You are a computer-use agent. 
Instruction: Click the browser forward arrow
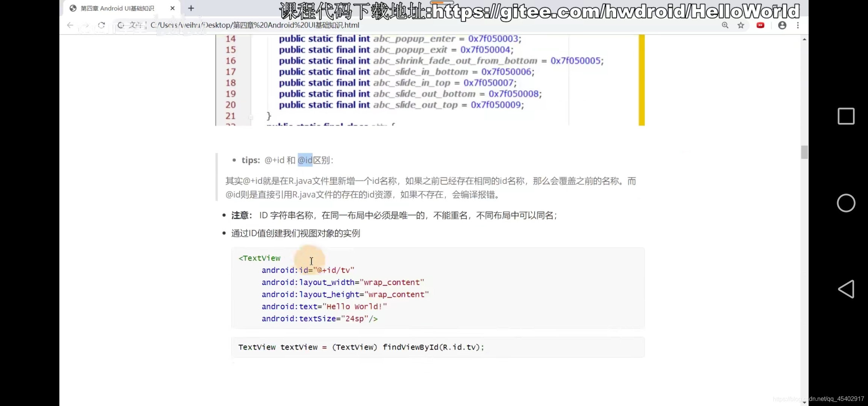click(86, 25)
